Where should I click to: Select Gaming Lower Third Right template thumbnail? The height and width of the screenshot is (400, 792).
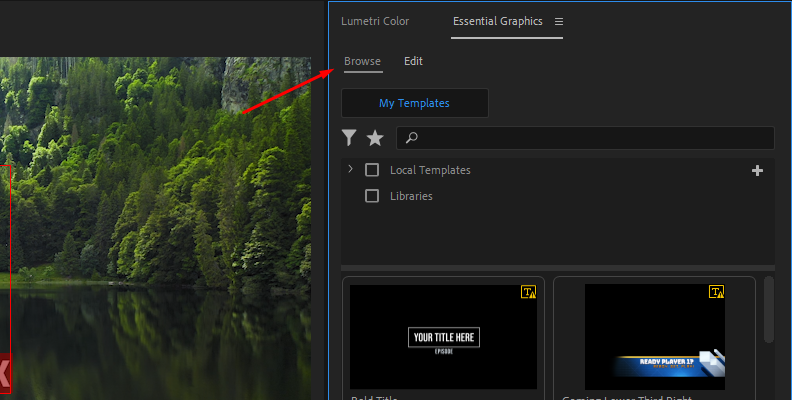click(654, 336)
